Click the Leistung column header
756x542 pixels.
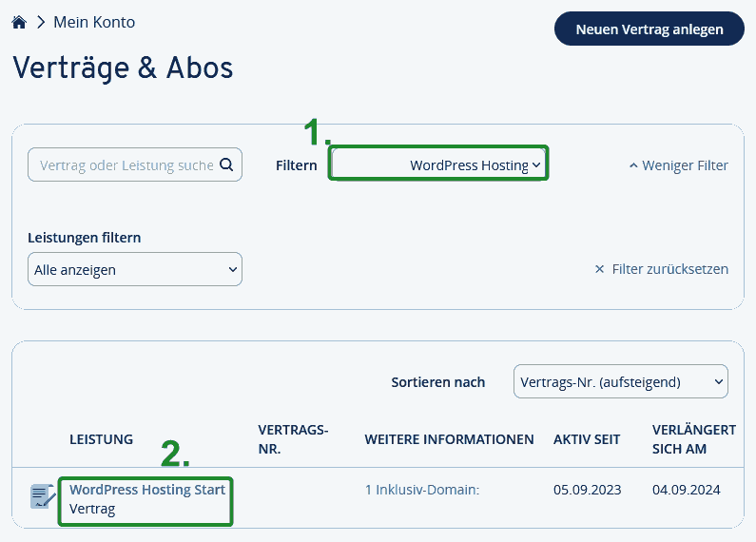(101, 439)
